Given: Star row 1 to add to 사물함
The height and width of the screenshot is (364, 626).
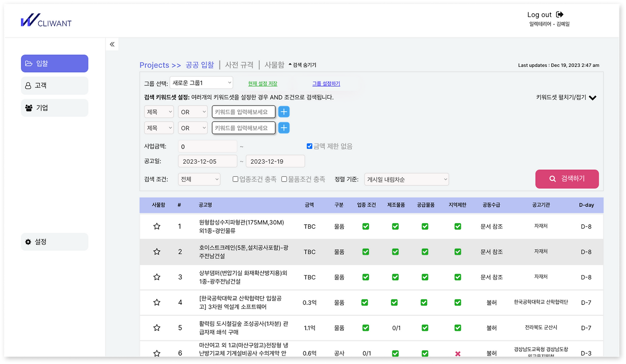Looking at the screenshot, I should coord(157,226).
